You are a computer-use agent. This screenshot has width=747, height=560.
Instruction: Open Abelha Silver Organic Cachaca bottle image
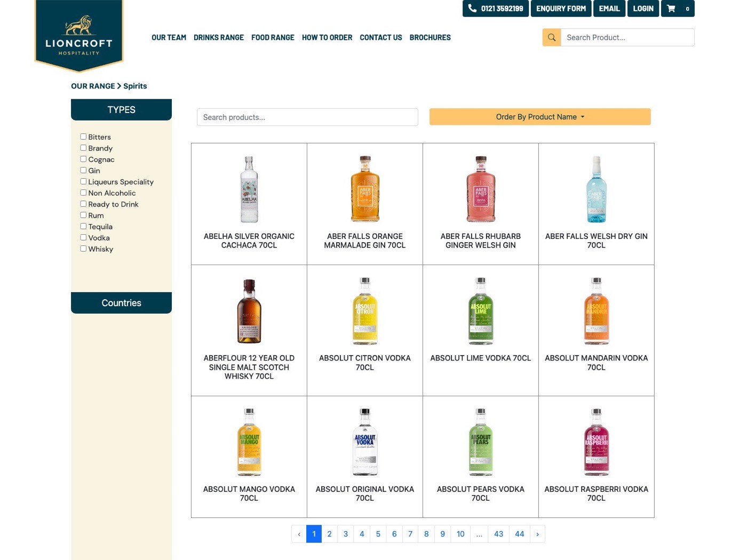tap(249, 189)
